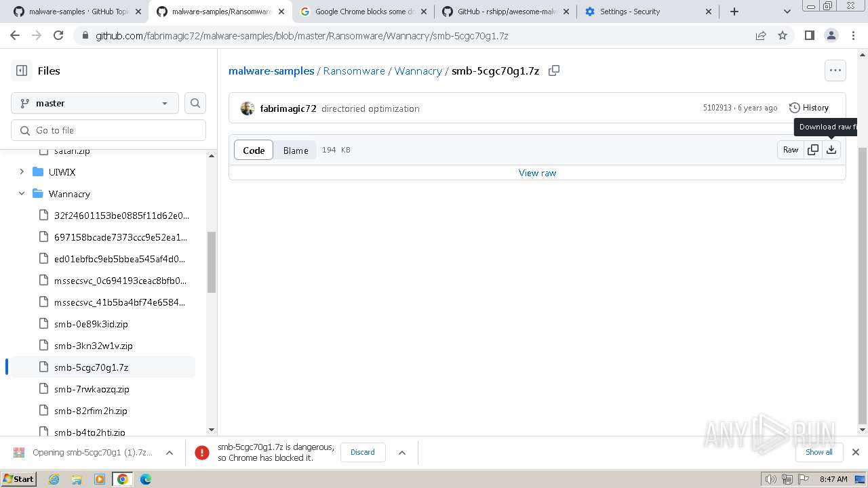Open the Ransomware breadcrumb link
868x488 pixels.
pyautogui.click(x=354, y=70)
